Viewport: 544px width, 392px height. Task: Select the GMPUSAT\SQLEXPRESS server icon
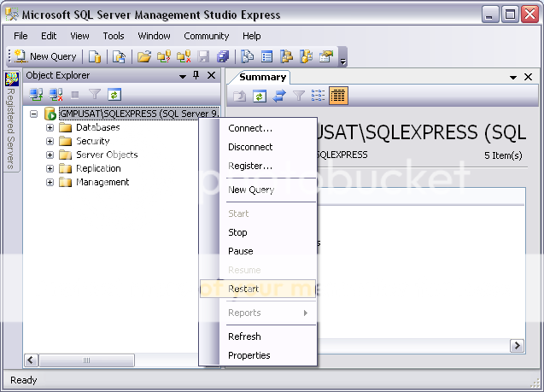[x=50, y=114]
